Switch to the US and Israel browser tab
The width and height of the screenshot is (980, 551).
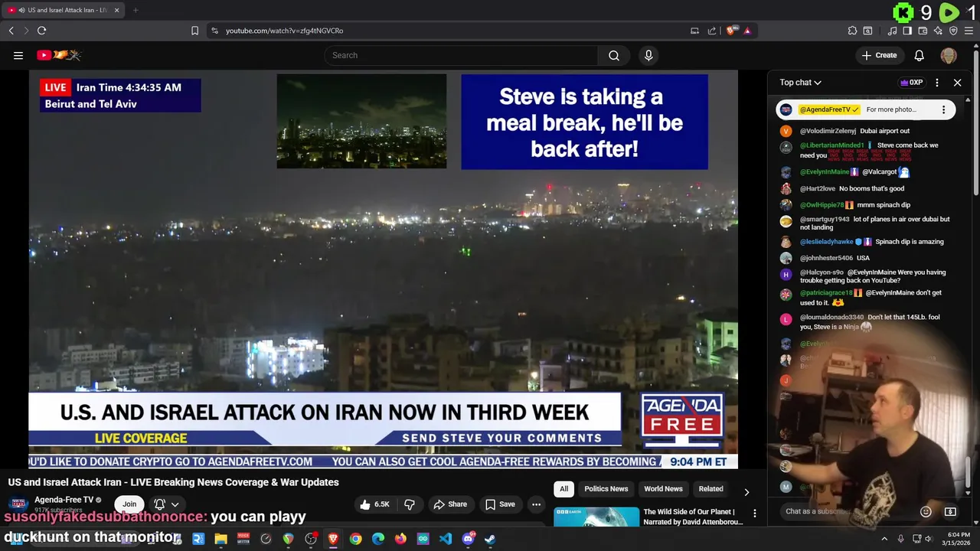coord(61,10)
